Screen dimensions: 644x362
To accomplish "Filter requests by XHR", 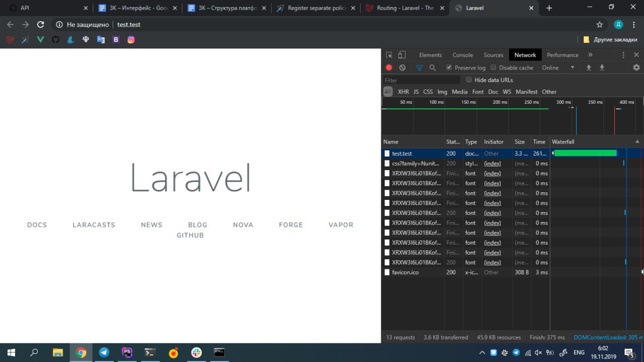I will [x=404, y=92].
